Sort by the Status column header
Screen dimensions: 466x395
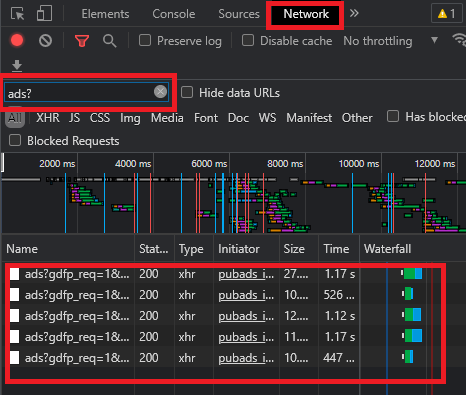[154, 249]
